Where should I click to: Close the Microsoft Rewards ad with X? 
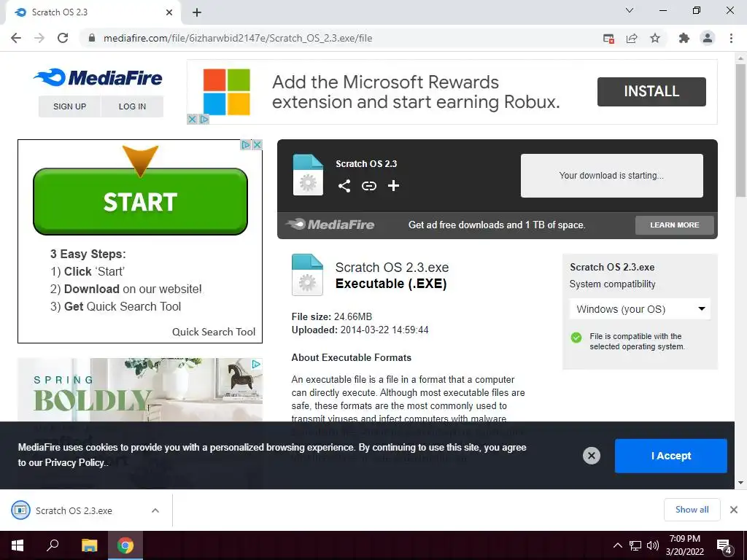coord(192,119)
